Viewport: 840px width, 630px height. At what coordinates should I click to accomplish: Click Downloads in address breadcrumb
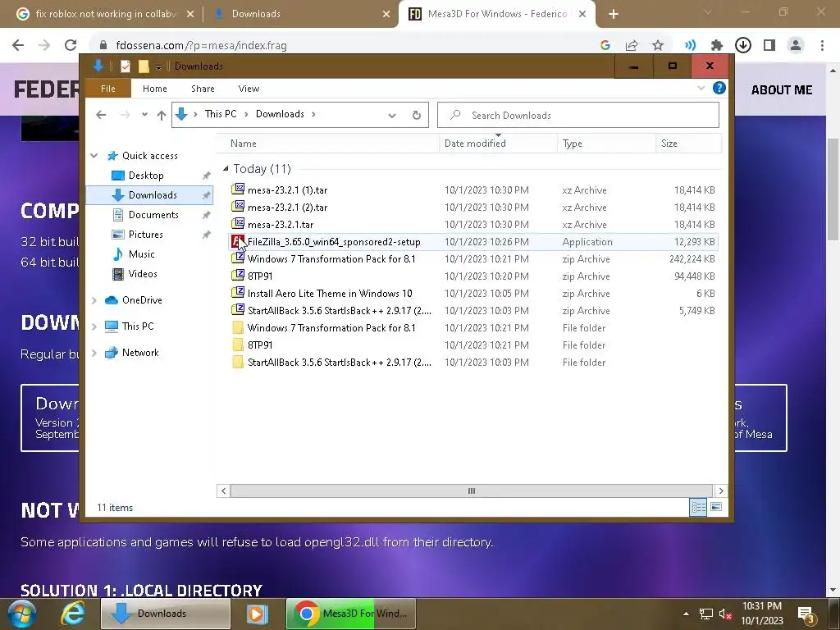280,114
